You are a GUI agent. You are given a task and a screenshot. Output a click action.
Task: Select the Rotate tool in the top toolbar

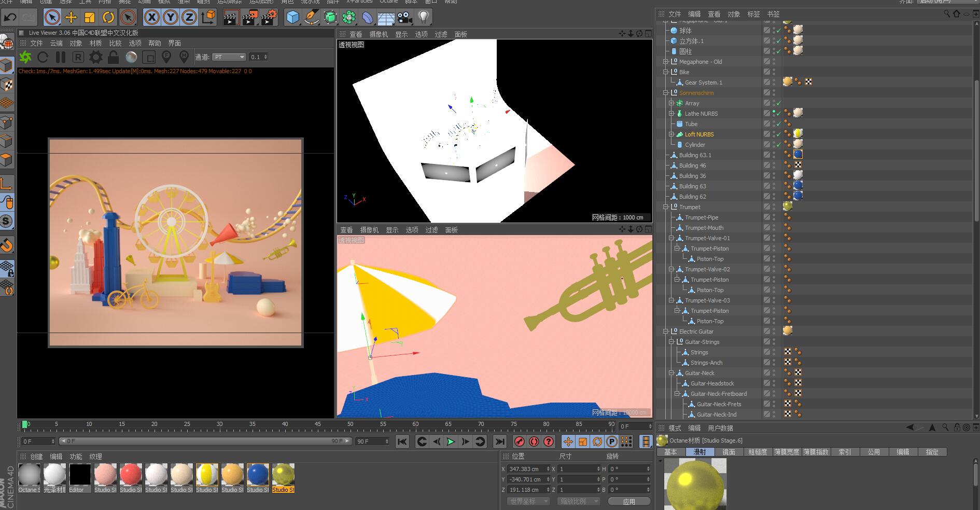pyautogui.click(x=108, y=18)
